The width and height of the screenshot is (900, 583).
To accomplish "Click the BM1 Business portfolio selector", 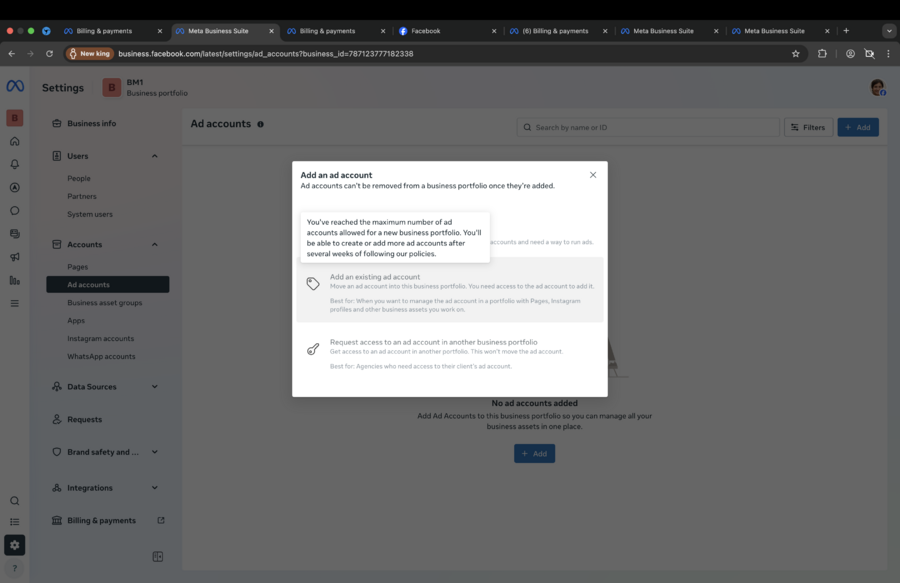I will (145, 87).
